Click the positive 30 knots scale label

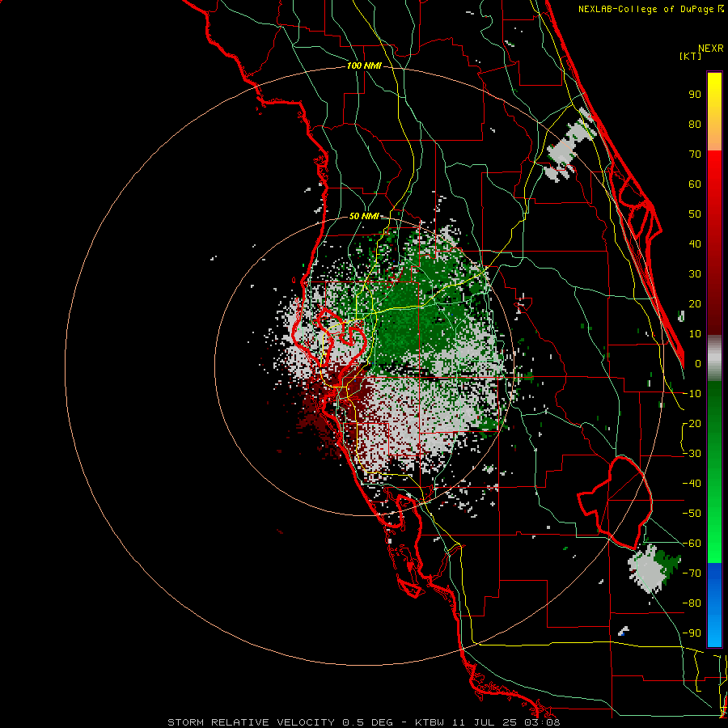[x=695, y=274]
